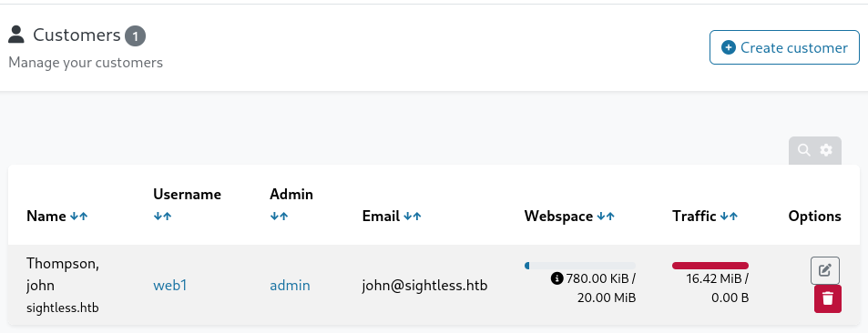Image resolution: width=868 pixels, height=333 pixels.
Task: Open the admin link
Action: pos(290,286)
